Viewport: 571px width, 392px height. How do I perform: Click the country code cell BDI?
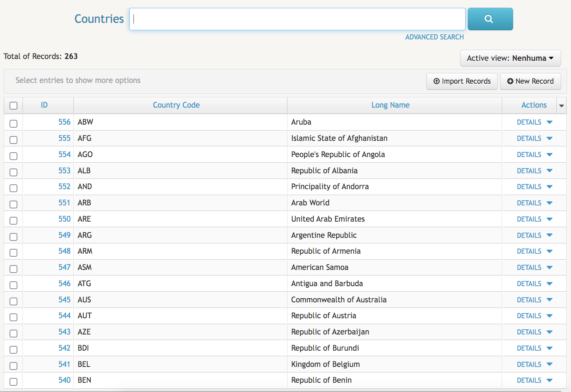coord(83,348)
